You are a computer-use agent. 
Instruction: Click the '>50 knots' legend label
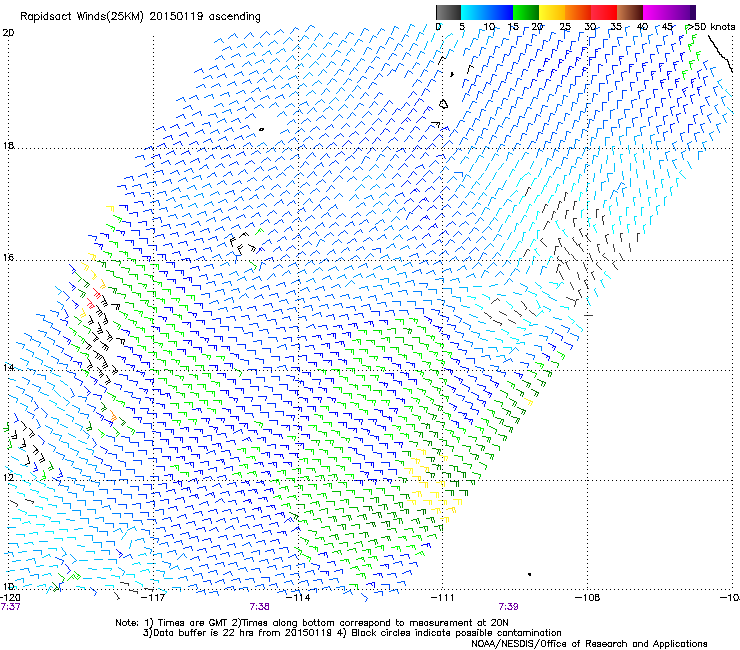(x=712, y=27)
